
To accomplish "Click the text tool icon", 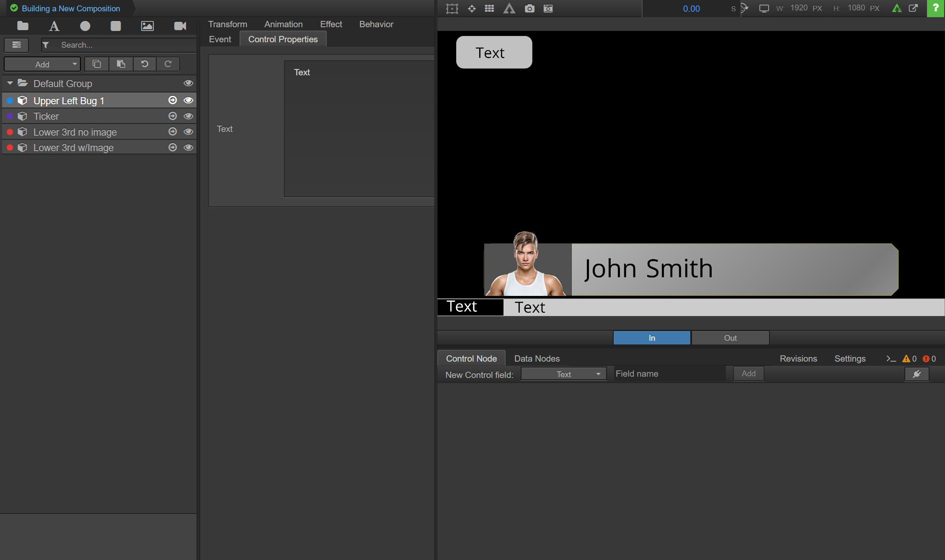I will (x=54, y=26).
